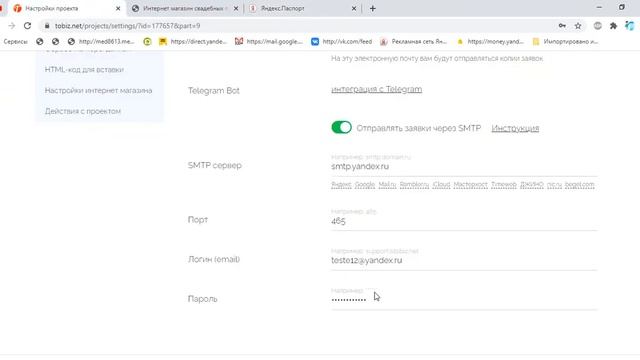
Task: Click the 'интеграция с Telegram' link
Action: coord(377,89)
